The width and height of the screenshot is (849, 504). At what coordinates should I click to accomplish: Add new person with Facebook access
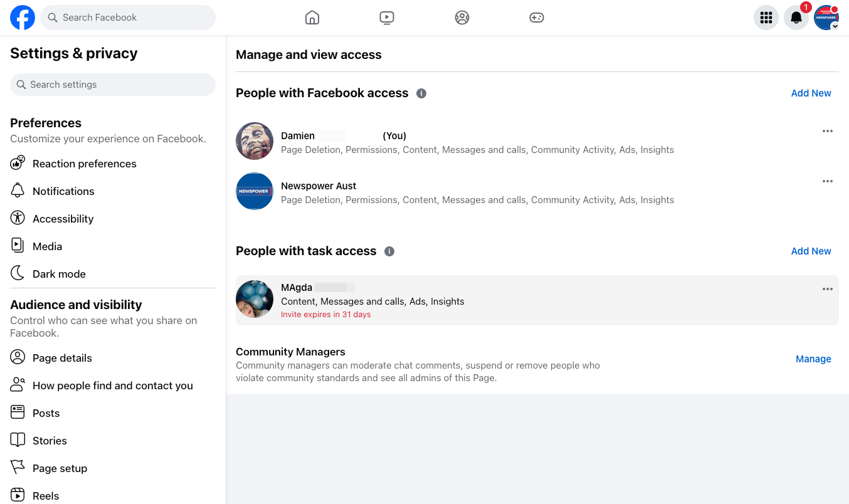(x=811, y=93)
